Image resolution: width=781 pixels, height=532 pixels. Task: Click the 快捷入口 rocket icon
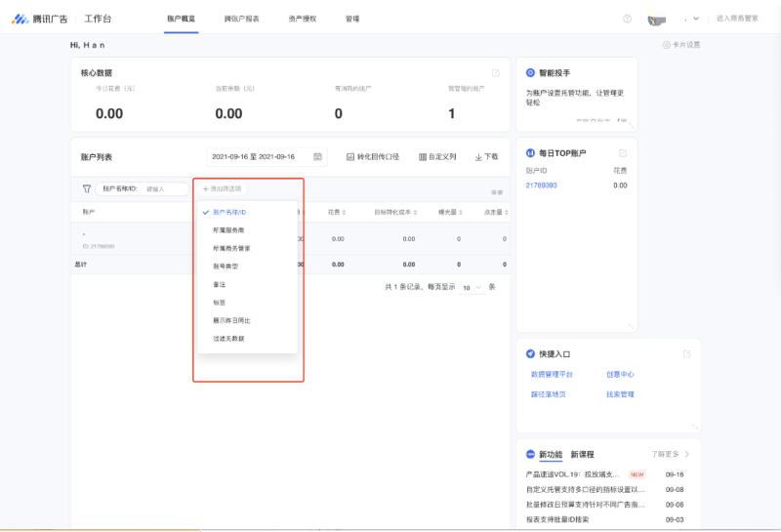point(530,353)
